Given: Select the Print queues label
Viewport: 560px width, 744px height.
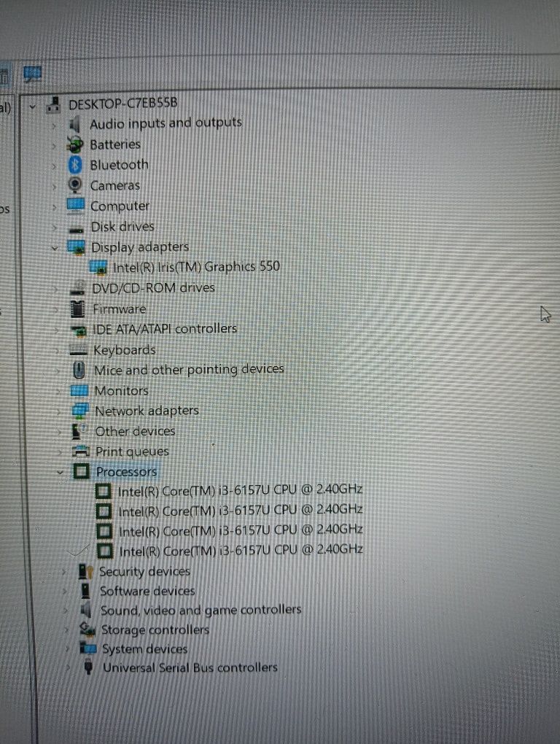Looking at the screenshot, I should coord(132,452).
